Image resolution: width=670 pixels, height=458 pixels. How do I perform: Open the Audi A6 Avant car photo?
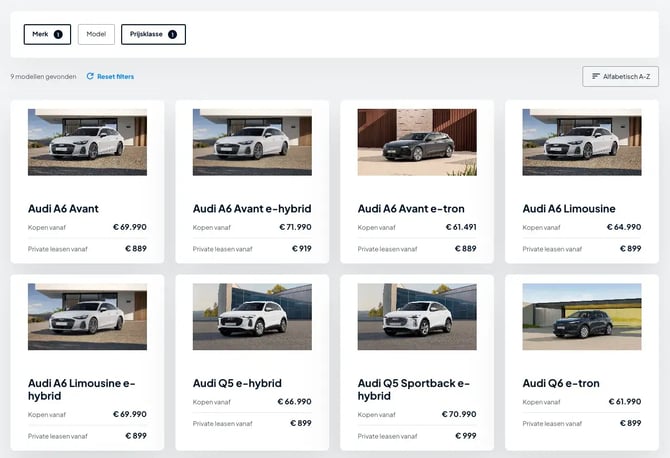87,142
